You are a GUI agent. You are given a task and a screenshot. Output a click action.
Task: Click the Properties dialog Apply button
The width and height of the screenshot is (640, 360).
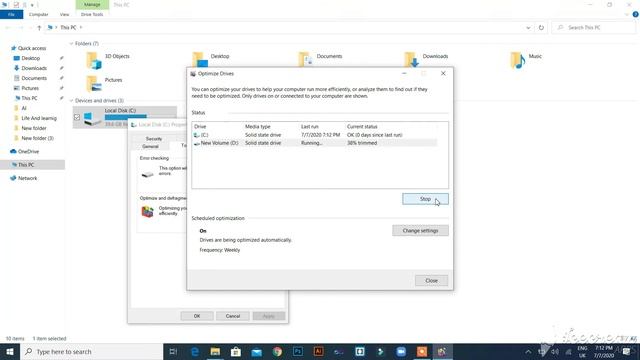269,316
